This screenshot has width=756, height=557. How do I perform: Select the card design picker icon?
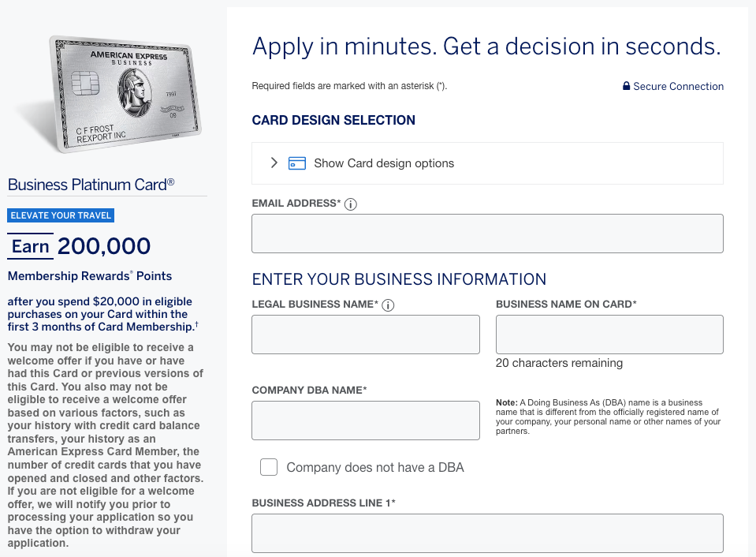[296, 163]
